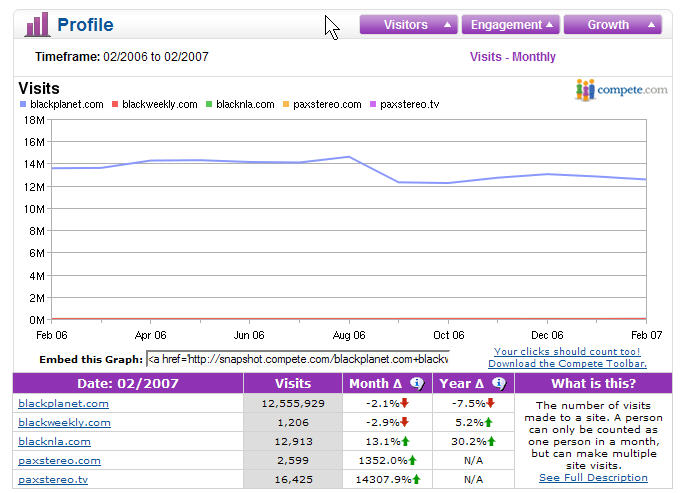Viewport: 688px width, 493px height.
Task: Click the 'What is this?' header
Action: (593, 383)
